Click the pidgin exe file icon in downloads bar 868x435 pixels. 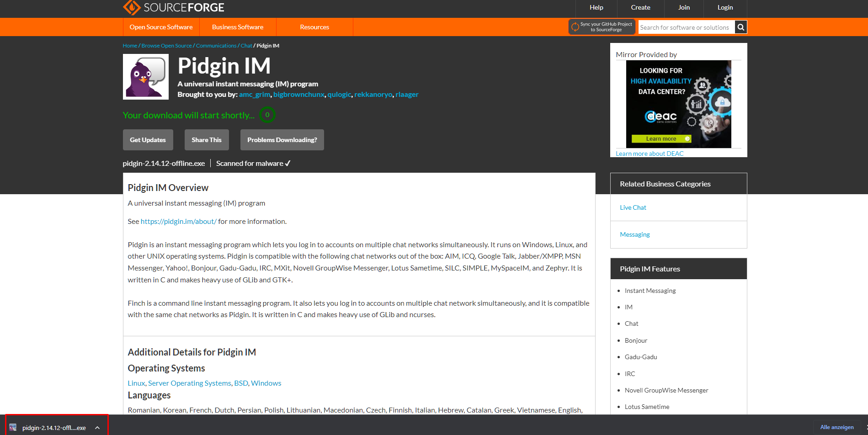(x=13, y=428)
